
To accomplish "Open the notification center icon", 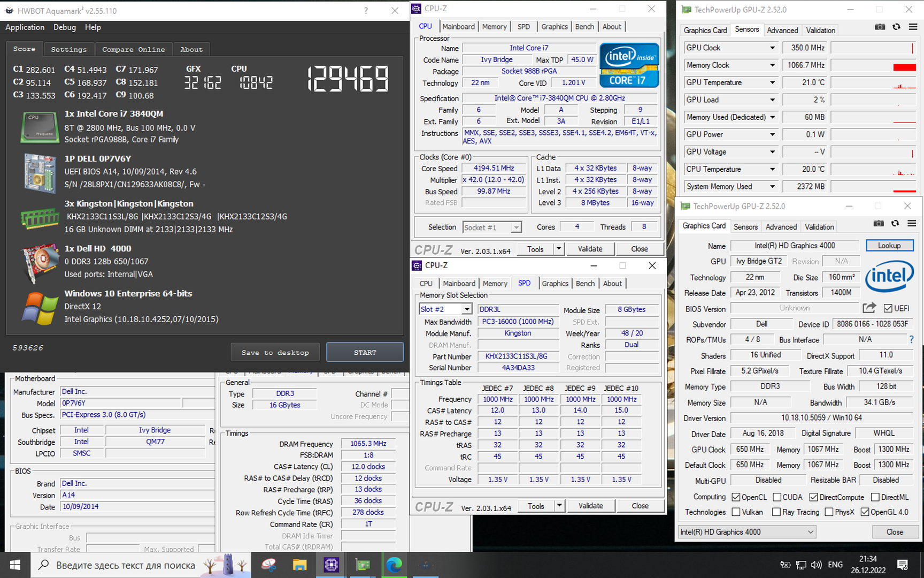I will (x=903, y=565).
